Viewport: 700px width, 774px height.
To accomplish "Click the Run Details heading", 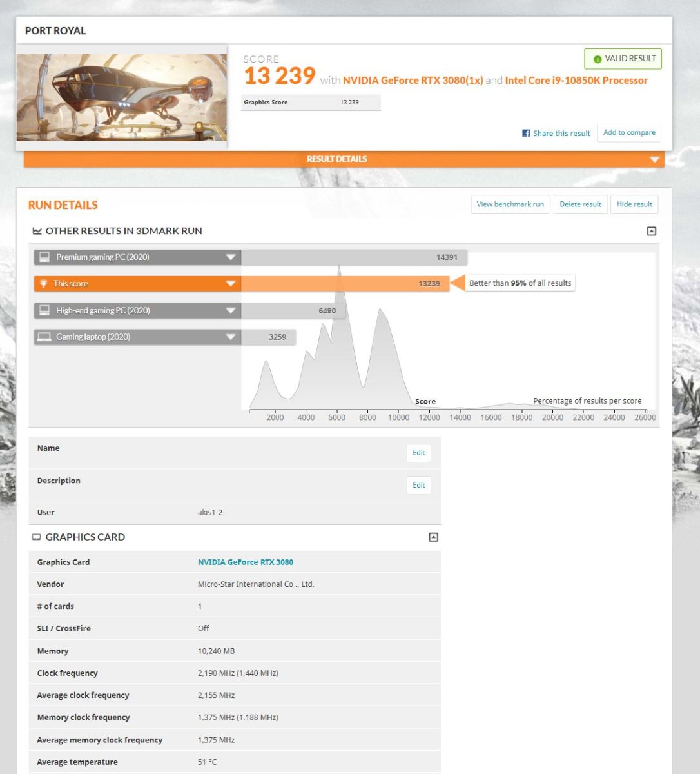I will [63, 205].
